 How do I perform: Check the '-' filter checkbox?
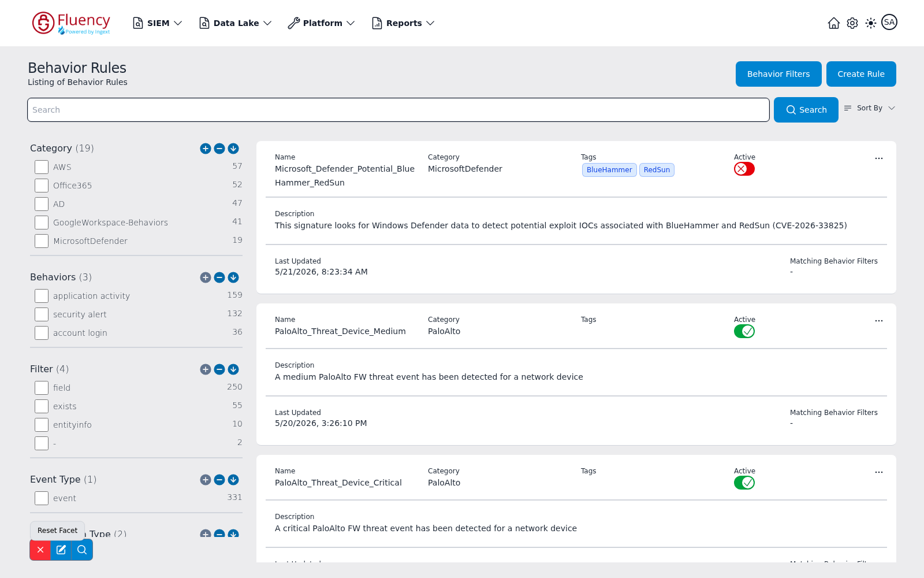pyautogui.click(x=42, y=443)
